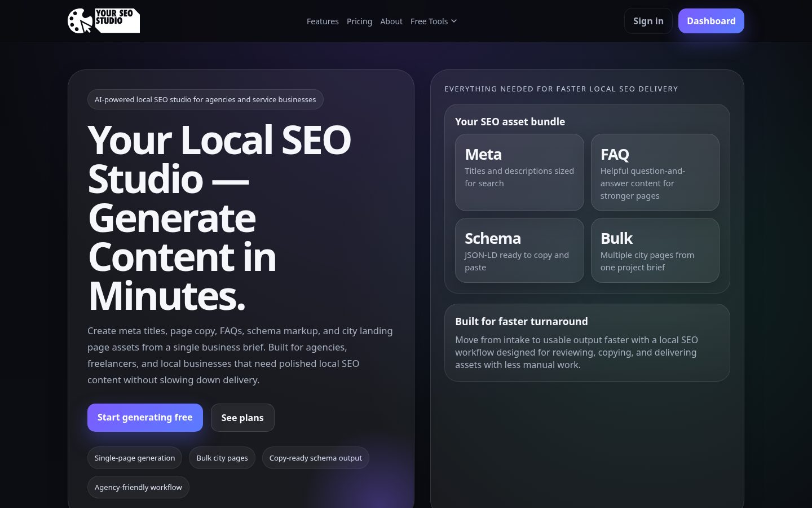Select the Meta asset card
This screenshot has width=812, height=508.
[519, 172]
